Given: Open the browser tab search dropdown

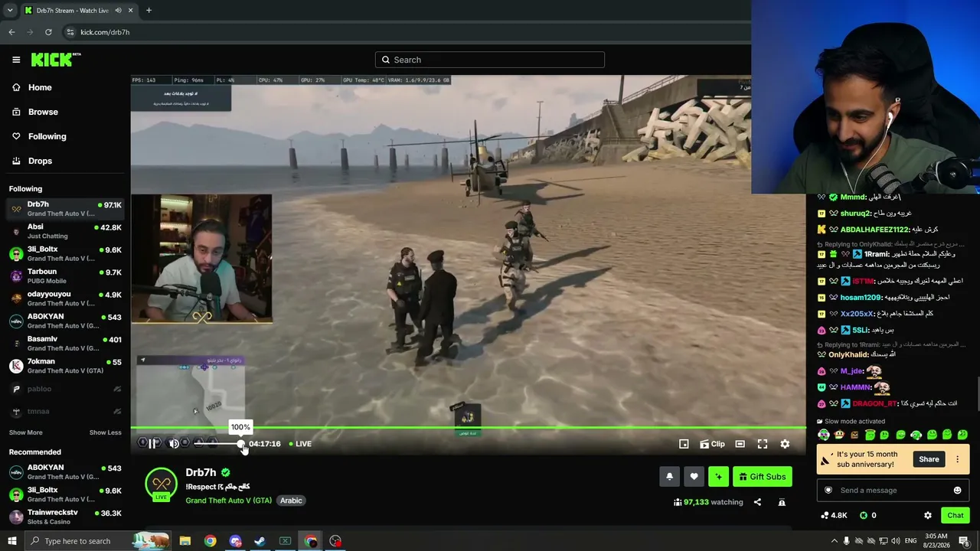Looking at the screenshot, I should (10, 10).
